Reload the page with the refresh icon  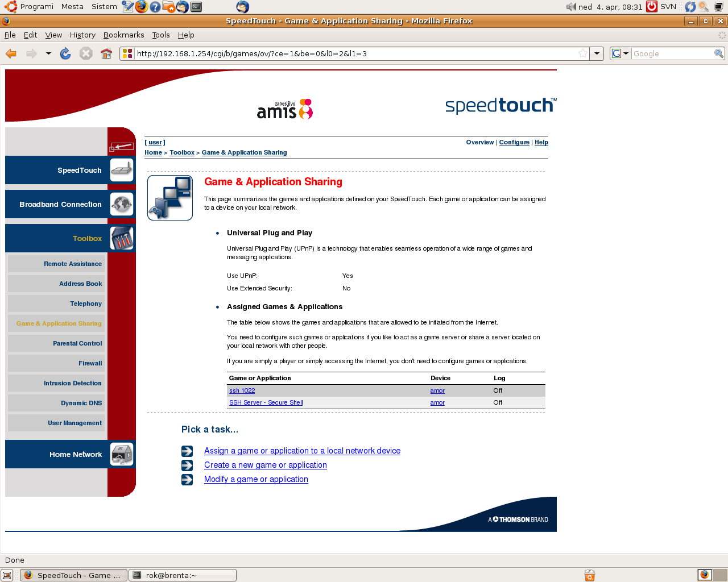pyautogui.click(x=65, y=53)
